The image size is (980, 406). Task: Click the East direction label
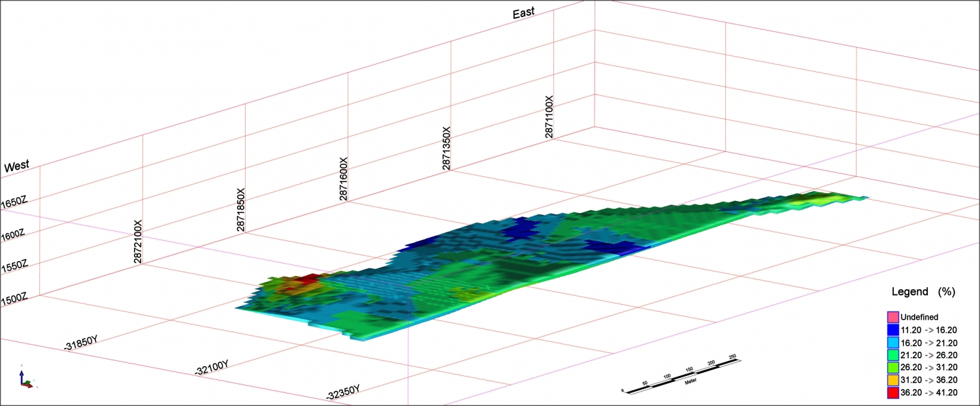click(x=523, y=12)
